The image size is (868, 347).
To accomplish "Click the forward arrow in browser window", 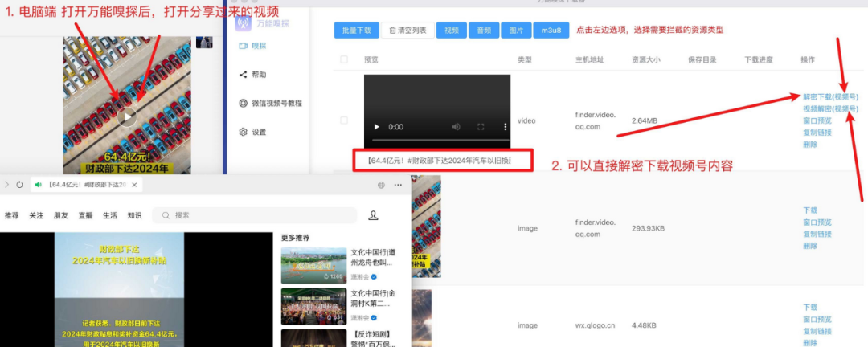I will point(6,185).
